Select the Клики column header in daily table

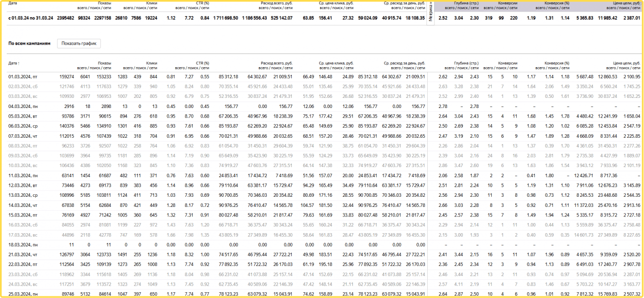[x=152, y=63]
